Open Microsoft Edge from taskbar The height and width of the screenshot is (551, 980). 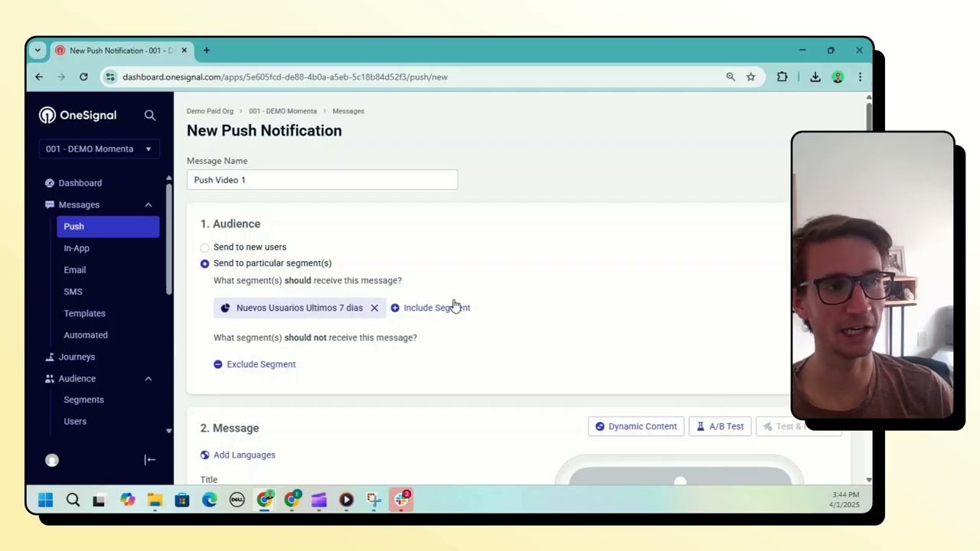(210, 500)
